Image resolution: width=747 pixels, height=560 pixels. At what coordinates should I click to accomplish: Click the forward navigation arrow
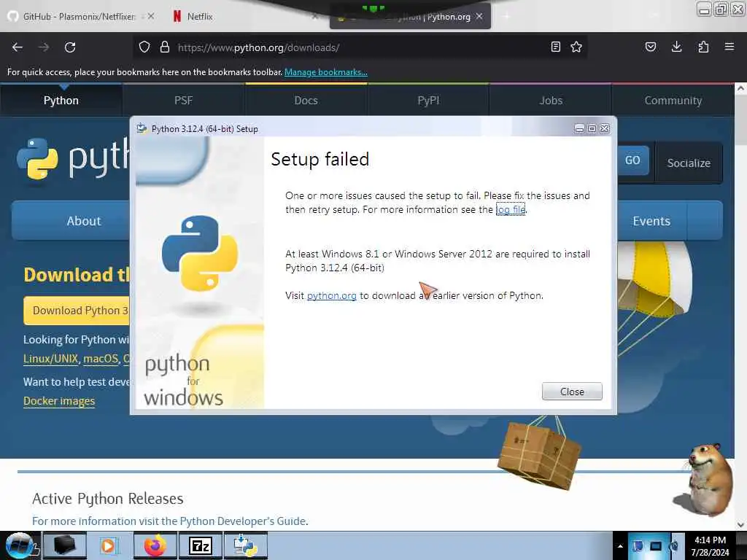point(44,47)
